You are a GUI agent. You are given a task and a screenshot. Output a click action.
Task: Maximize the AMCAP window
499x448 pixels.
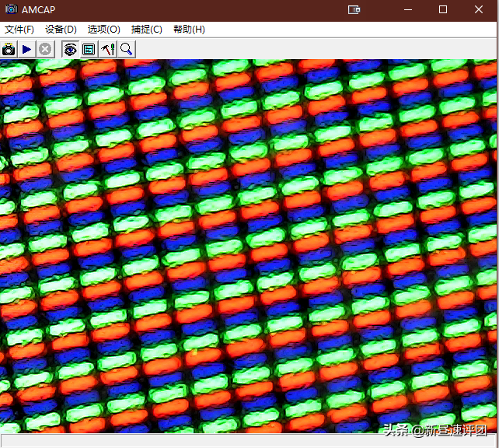pyautogui.click(x=443, y=10)
